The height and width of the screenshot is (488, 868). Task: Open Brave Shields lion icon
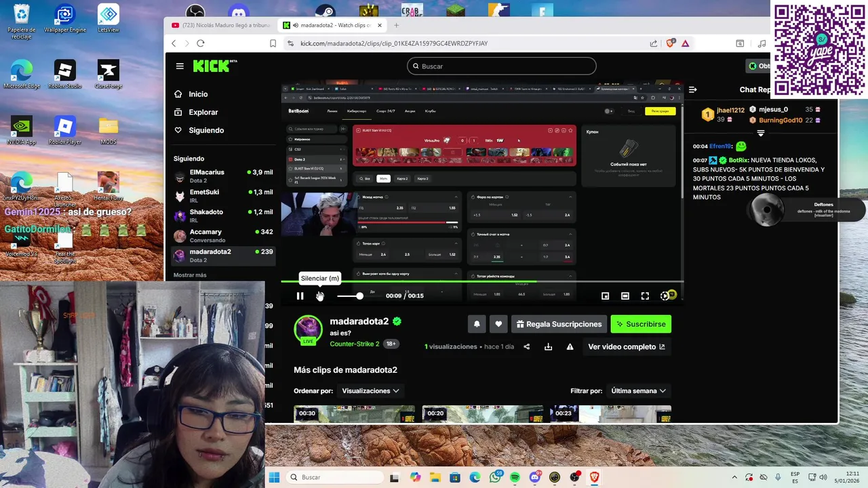point(671,43)
